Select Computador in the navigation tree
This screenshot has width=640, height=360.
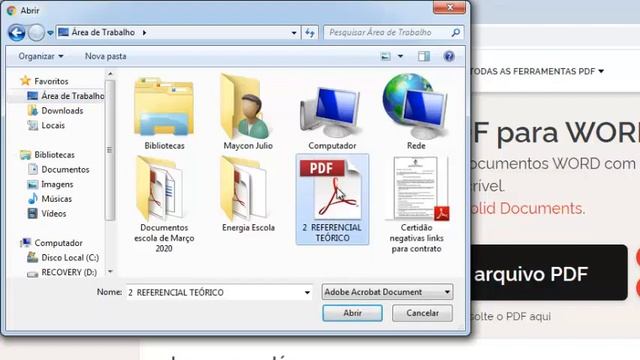(51, 243)
